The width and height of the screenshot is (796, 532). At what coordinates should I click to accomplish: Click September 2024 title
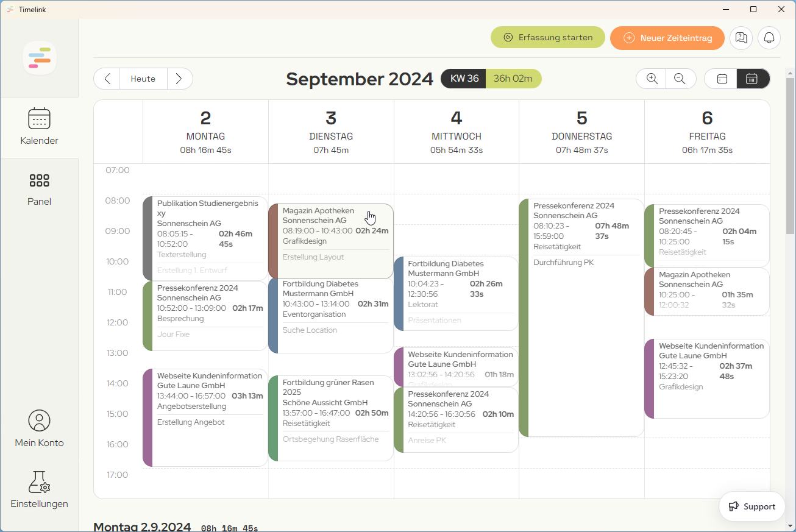[x=360, y=79]
